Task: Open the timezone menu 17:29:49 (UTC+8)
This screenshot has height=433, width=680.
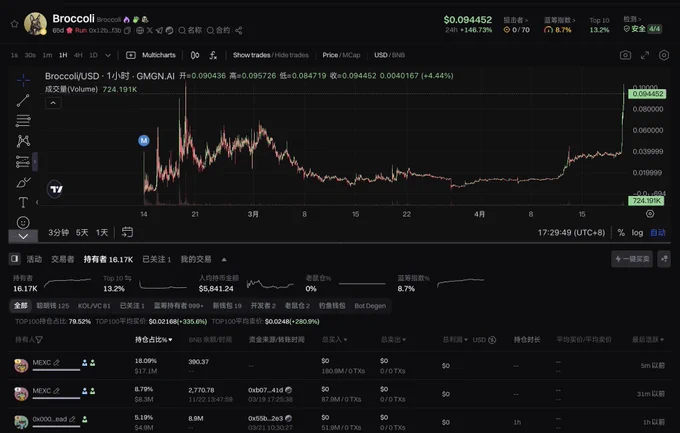Action: click(571, 233)
